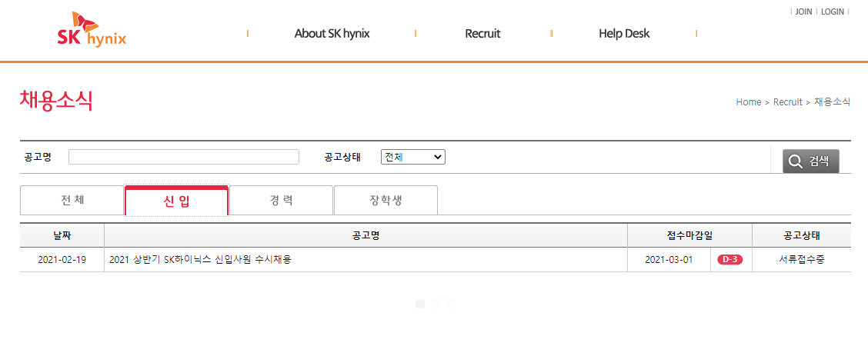Switch to the 경력 tab
This screenshot has height=346, width=868.
coord(281,200)
